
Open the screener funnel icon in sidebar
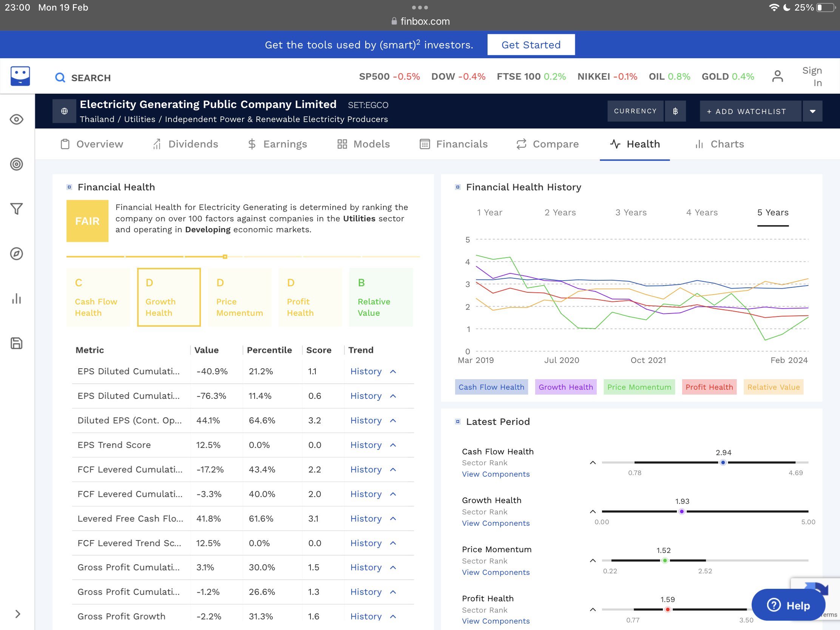tap(16, 208)
